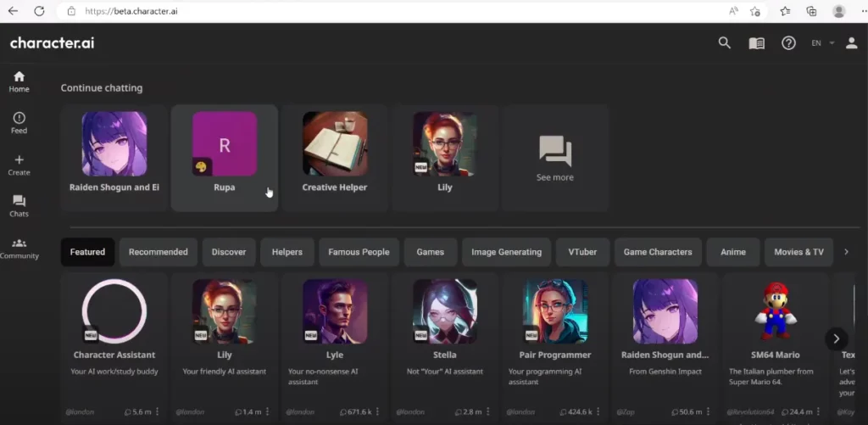The width and height of the screenshot is (868, 425).
Task: Continue chatting with Creative Helper
Action: (x=334, y=158)
